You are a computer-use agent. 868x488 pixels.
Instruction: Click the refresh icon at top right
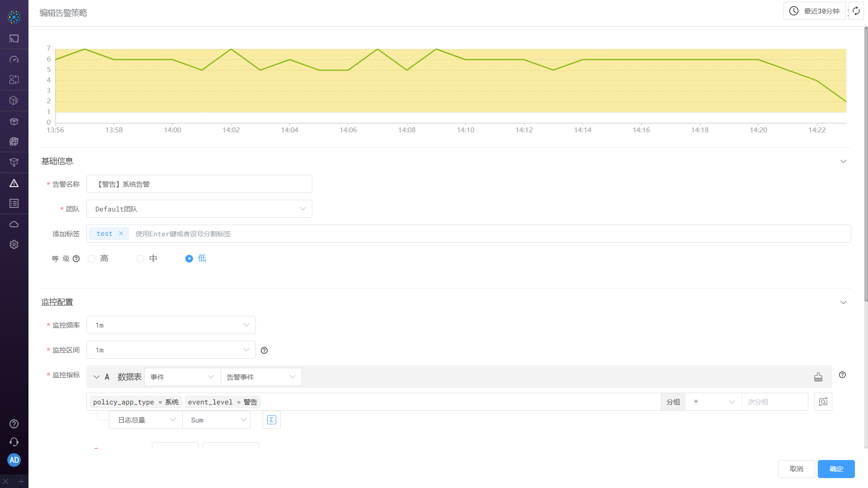tap(856, 11)
